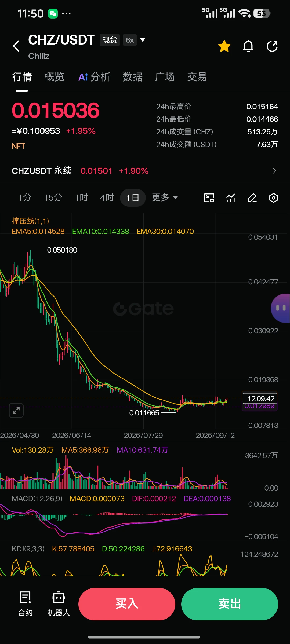This screenshot has height=644, width=290.
Task: Tap floating purple assistant bubble
Action: pyautogui.click(x=281, y=308)
